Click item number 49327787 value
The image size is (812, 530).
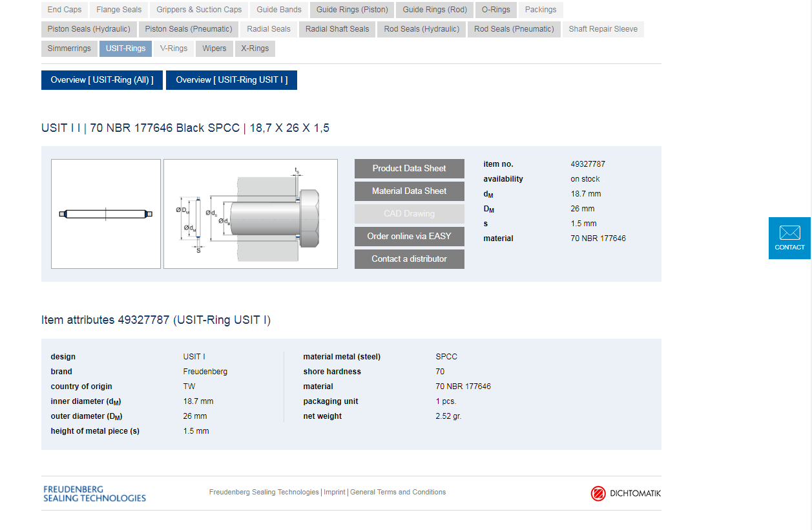[x=588, y=164]
